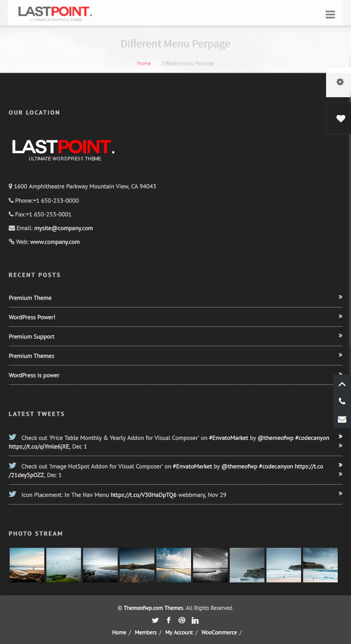The width and height of the screenshot is (351, 644).
Task: Click the envelope mail side button
Action: coord(342,419)
